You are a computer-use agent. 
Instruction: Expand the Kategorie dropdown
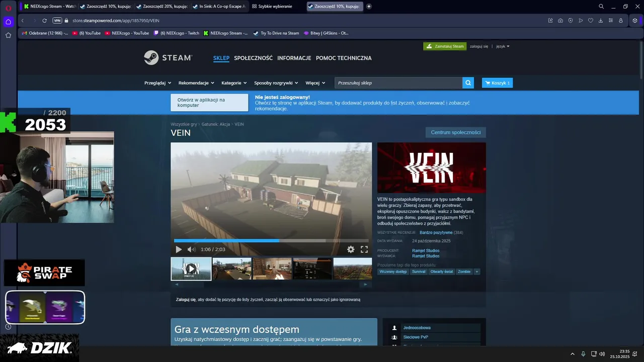click(x=234, y=83)
